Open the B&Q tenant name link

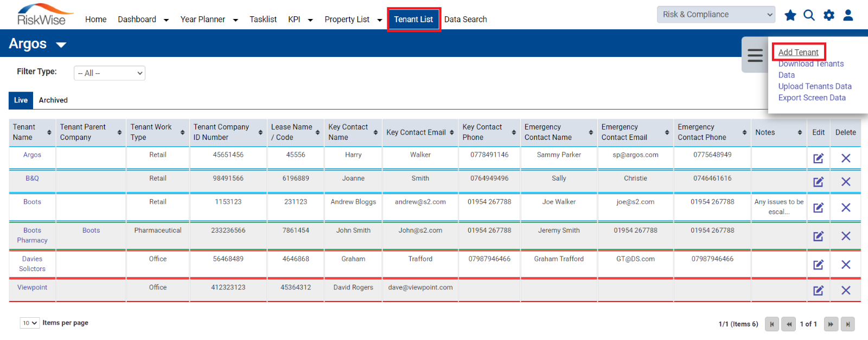[32, 178]
